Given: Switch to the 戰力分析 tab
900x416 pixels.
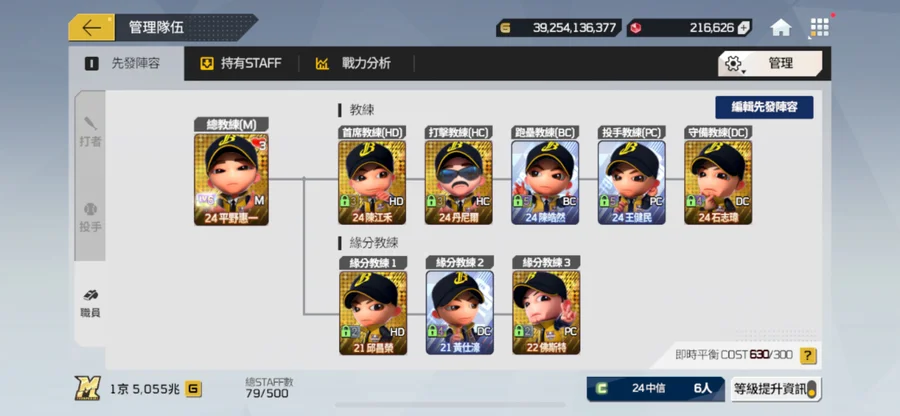Looking at the screenshot, I should 353,63.
